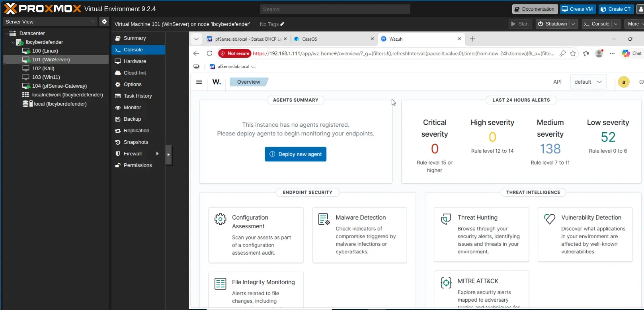Go back in the browser
The width and height of the screenshot is (644, 310).
[x=196, y=53]
